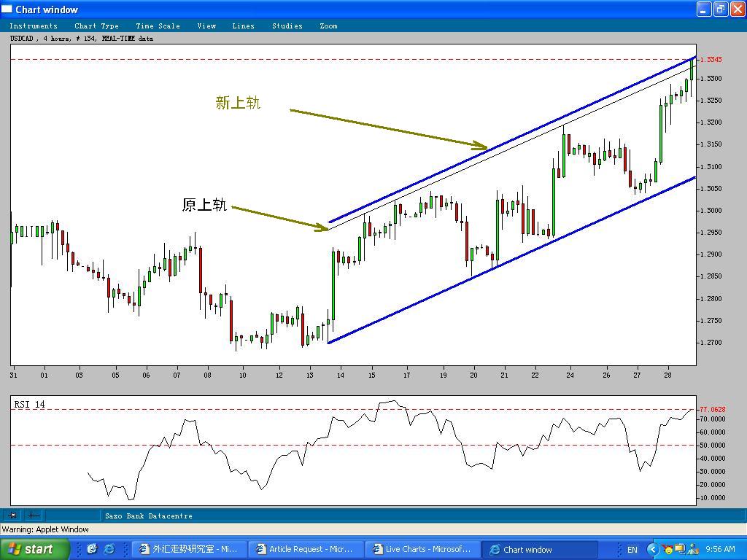
Task: Expand hidden system tray icons
Action: pos(653,550)
